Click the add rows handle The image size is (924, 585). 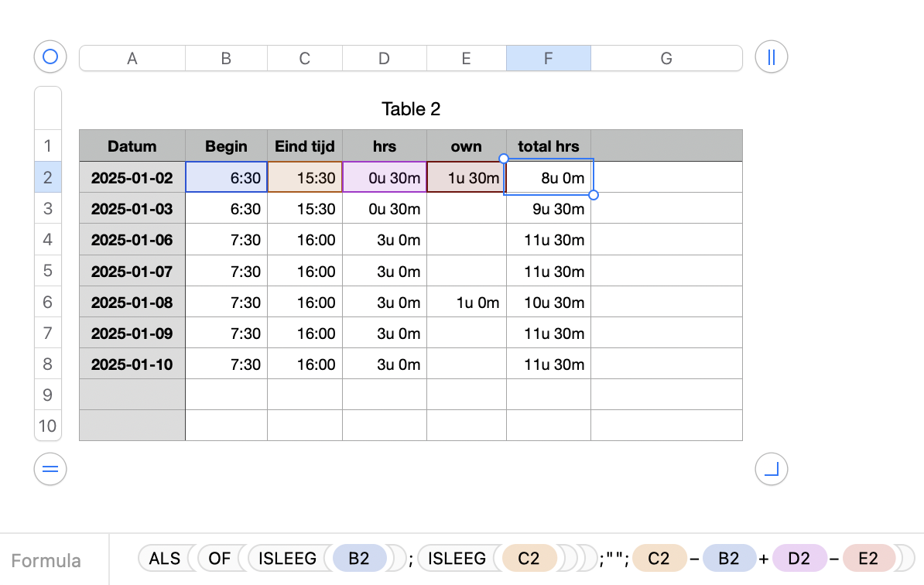50,469
